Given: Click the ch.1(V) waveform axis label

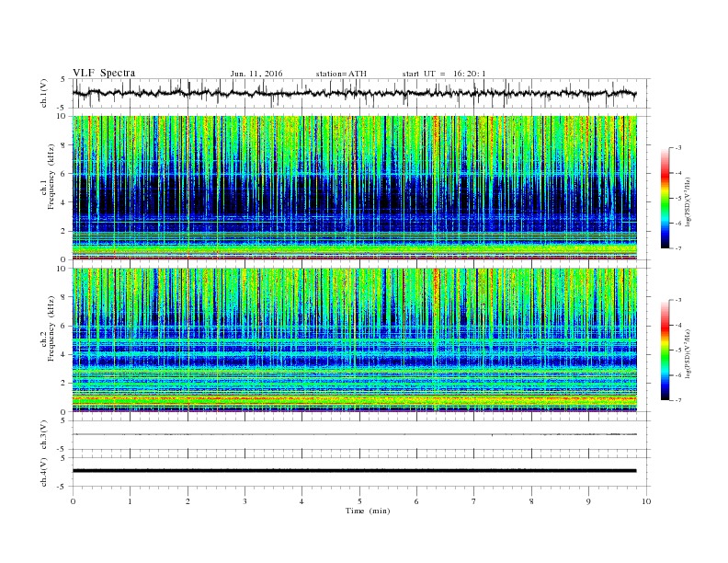Looking at the screenshot, I should [x=44, y=93].
